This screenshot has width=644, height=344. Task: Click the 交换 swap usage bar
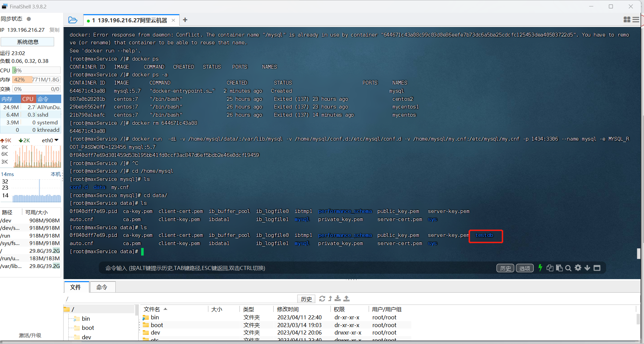pos(36,89)
